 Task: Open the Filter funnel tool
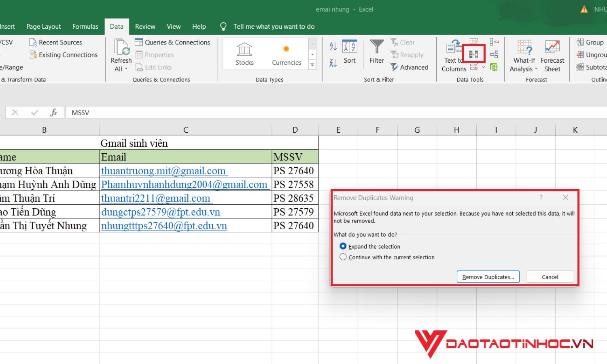click(376, 52)
